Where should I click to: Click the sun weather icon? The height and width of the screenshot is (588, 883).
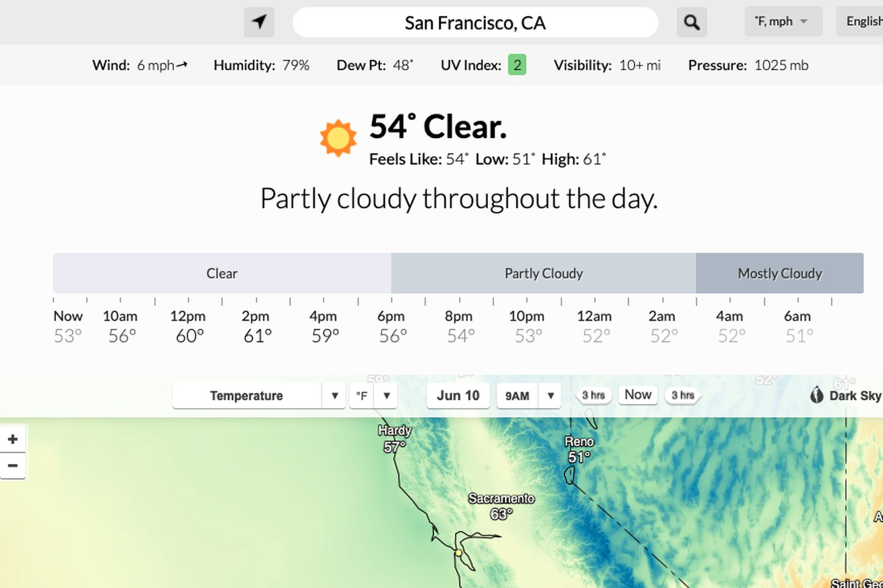[338, 138]
